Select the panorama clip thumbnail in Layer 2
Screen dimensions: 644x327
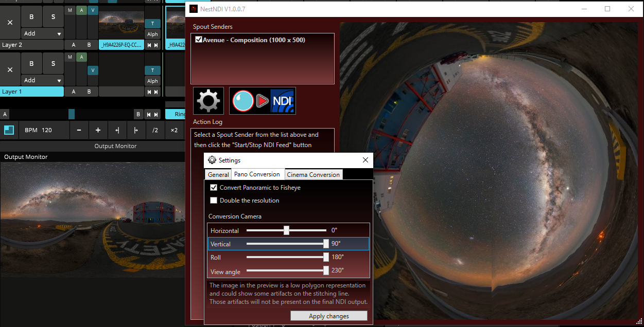click(121, 23)
